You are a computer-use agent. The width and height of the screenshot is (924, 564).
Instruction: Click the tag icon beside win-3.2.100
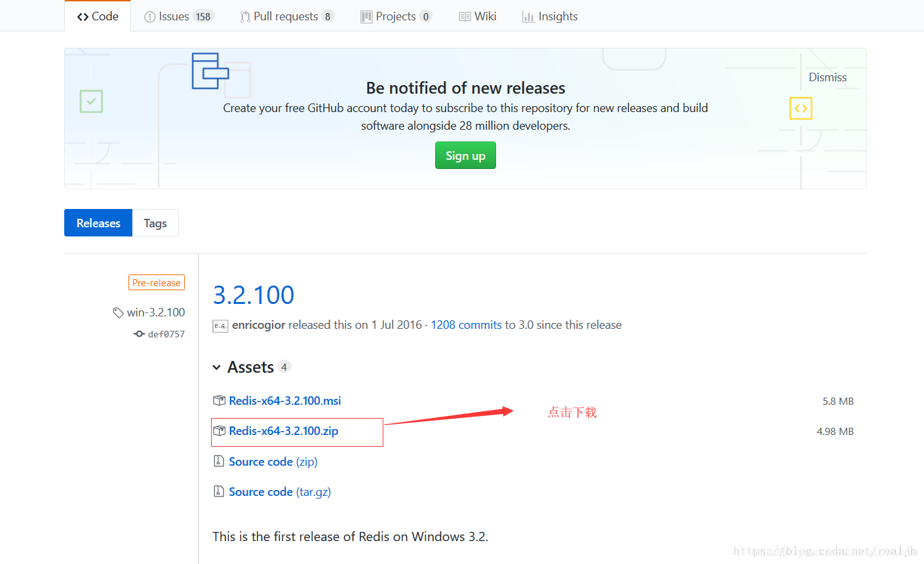point(118,313)
